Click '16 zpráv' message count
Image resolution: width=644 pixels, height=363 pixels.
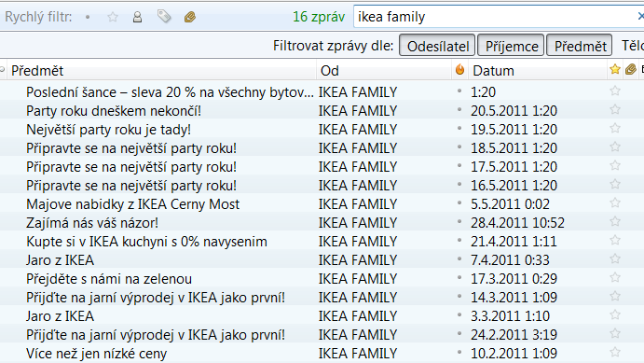click(319, 17)
